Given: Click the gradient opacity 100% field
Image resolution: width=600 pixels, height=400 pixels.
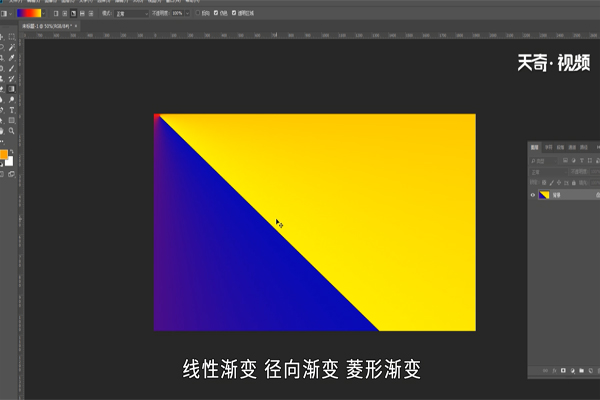Looking at the screenshot, I should click(177, 13).
